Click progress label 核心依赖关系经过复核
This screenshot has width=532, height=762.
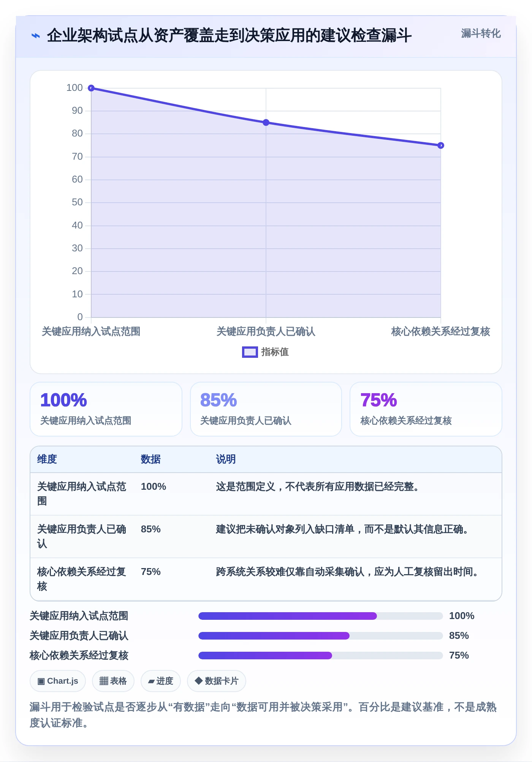pos(79,656)
